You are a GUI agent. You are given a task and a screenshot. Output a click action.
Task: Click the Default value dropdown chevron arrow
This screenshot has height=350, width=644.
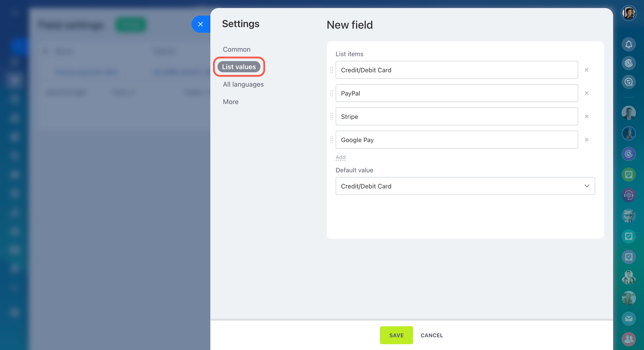click(587, 186)
